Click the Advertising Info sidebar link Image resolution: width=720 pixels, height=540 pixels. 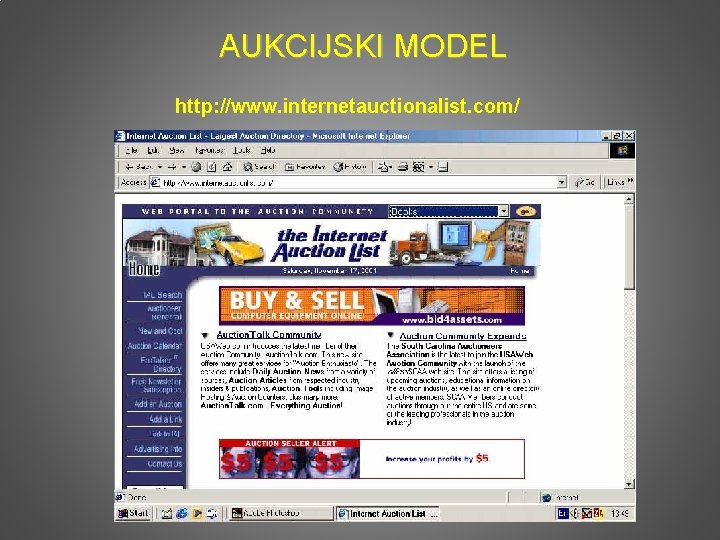pyautogui.click(x=158, y=449)
